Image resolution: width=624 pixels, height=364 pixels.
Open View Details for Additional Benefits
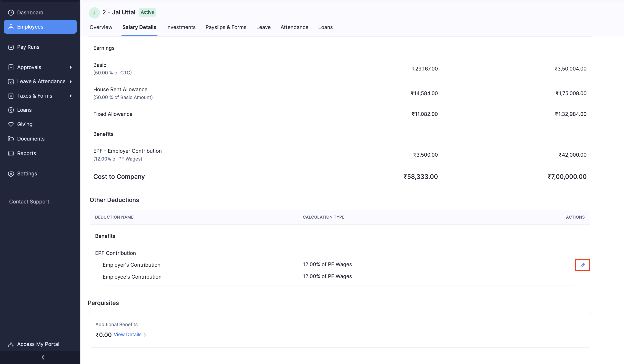[130, 334]
